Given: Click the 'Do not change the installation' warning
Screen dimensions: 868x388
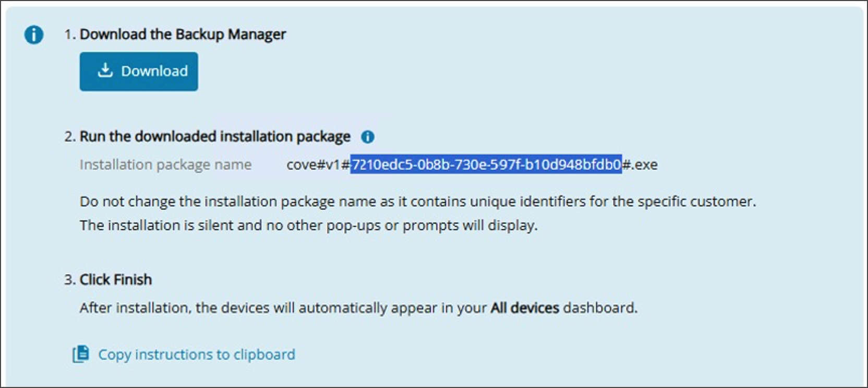Looking at the screenshot, I should (417, 201).
